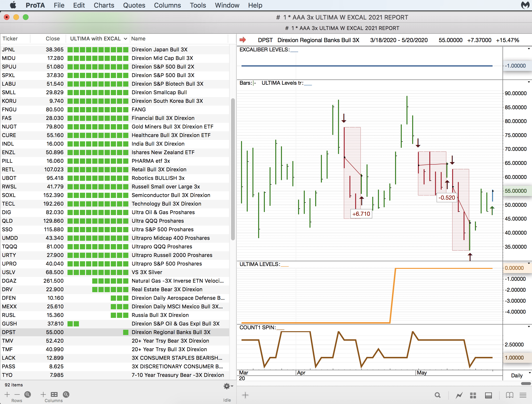Viewport: 532px width, 404px height.
Task: Toggle the bottom panel split icon
Action: [x=488, y=395]
